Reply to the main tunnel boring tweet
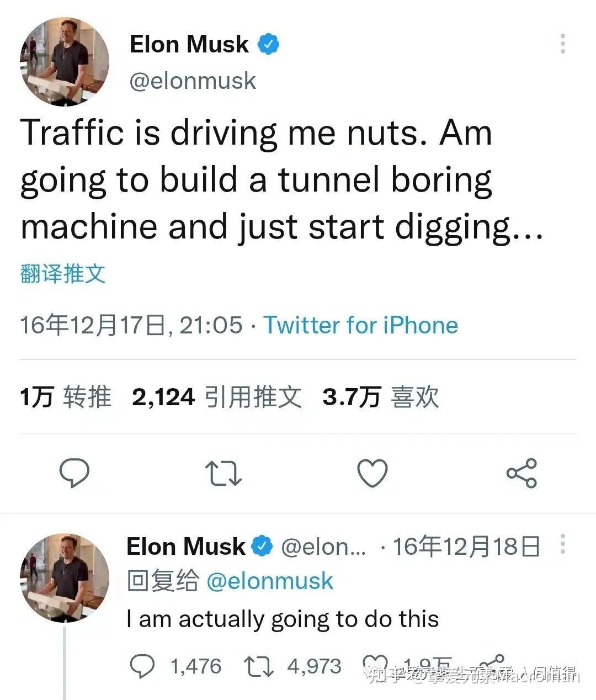Viewport: 596px width, 700px height. point(74,473)
